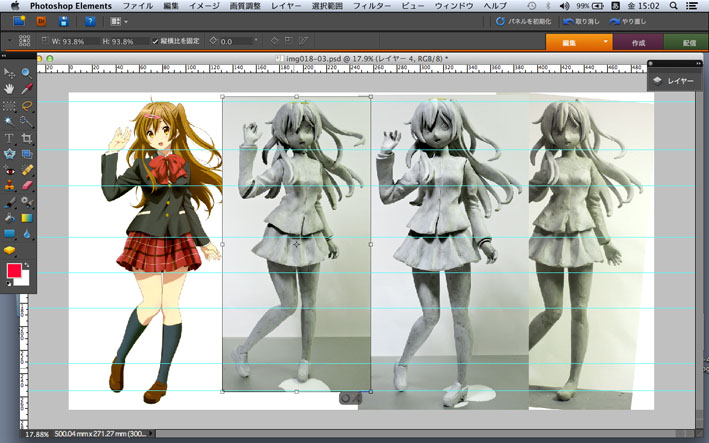This screenshot has width=709, height=443.
Task: Select the Cookie Cutter star tool
Action: click(9, 154)
